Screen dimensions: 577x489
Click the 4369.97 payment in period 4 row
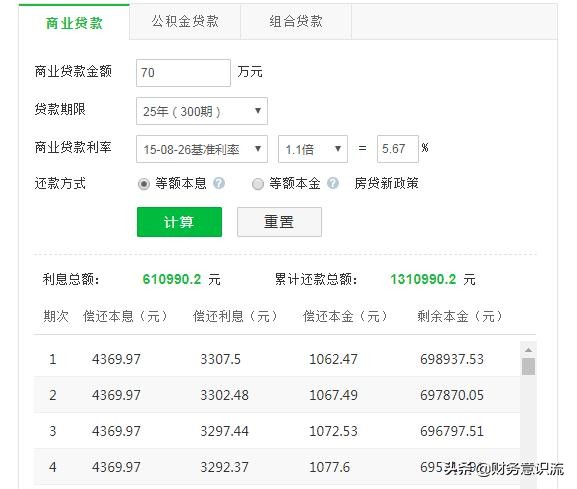(x=116, y=467)
